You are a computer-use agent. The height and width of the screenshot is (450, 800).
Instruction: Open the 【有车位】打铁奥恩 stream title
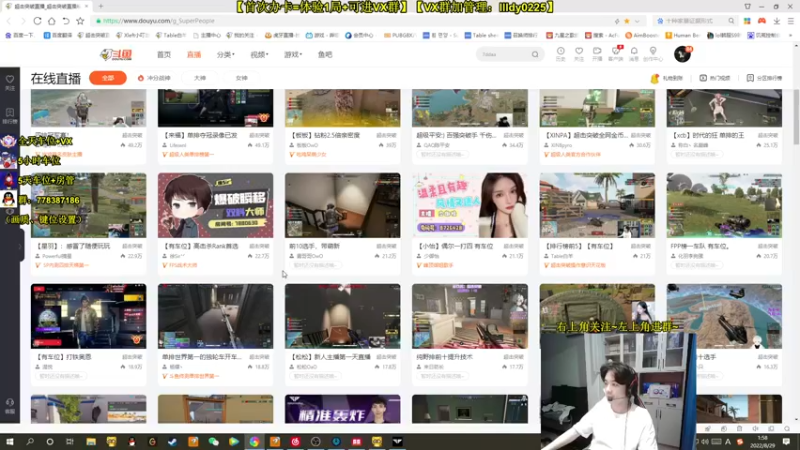click(x=64, y=357)
